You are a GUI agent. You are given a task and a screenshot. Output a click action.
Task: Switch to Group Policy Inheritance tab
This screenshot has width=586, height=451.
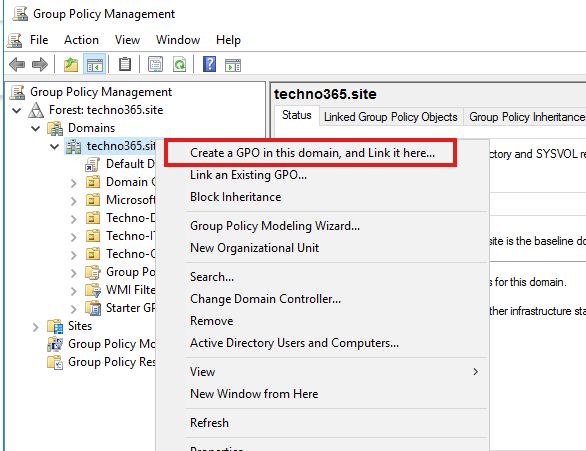[525, 117]
